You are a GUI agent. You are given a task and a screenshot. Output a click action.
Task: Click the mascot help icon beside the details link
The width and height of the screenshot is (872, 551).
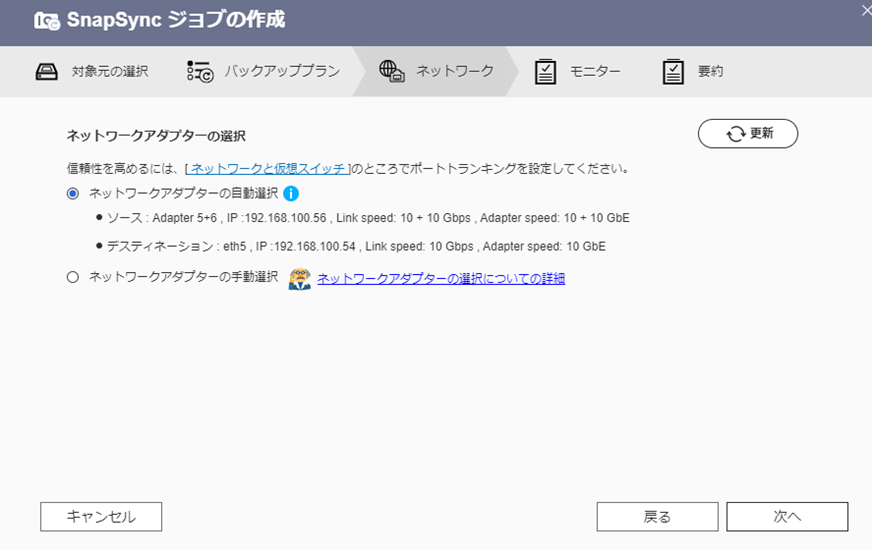[x=299, y=278]
